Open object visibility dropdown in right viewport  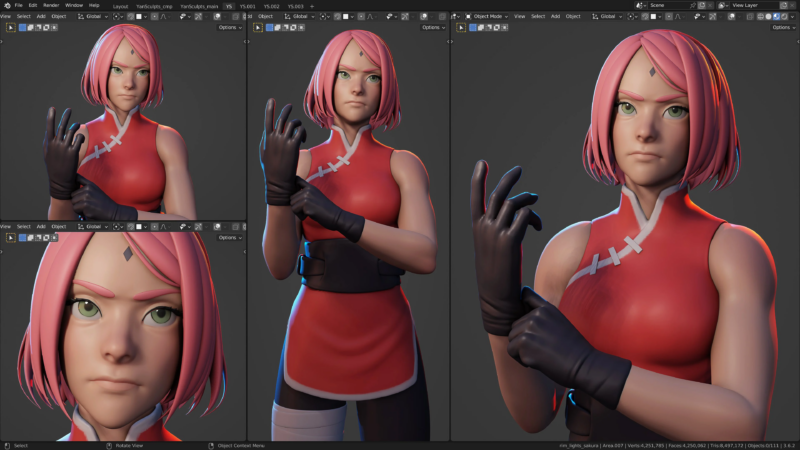tap(699, 16)
